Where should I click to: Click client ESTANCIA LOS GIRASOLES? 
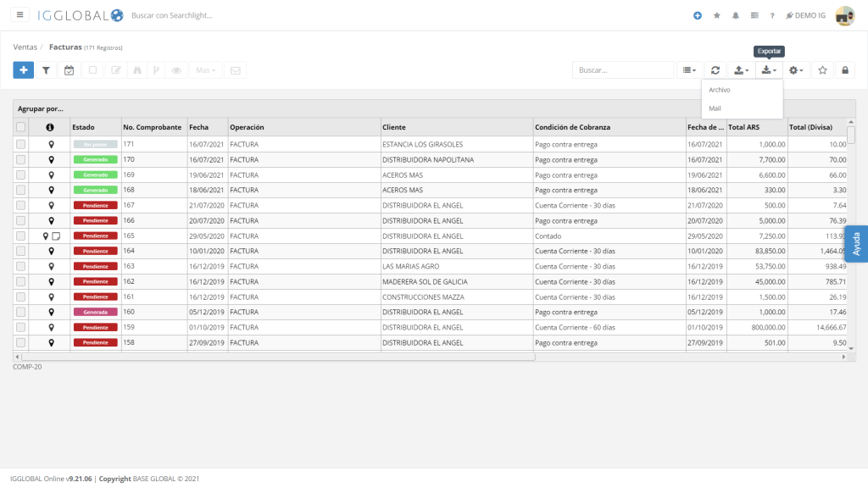422,144
